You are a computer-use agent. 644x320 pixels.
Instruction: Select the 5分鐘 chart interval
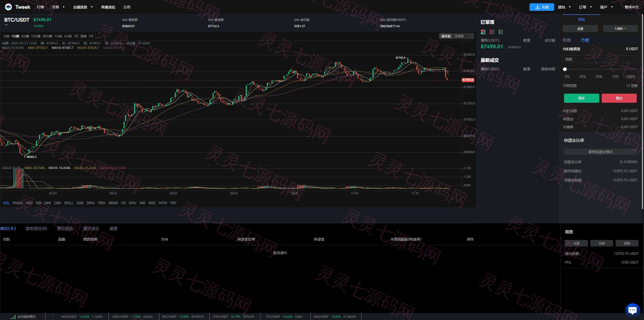(x=25, y=36)
